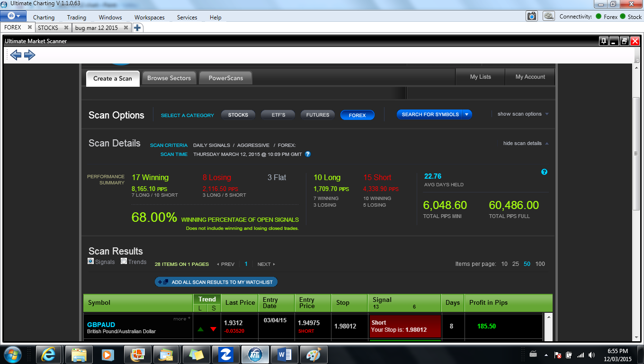Select the ETF'S category
644x364 pixels.
tap(278, 115)
